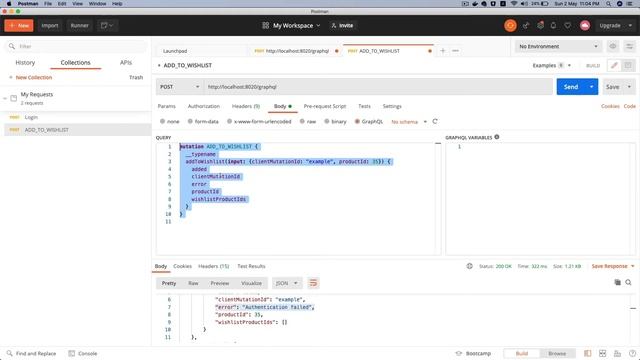Click the New Collection link
This screenshot has width=640, height=360.
tap(31, 77)
